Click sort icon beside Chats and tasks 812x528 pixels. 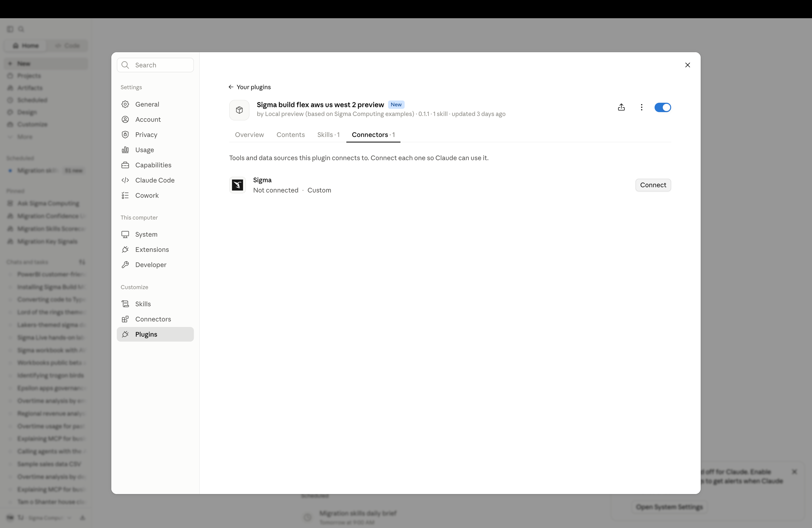point(82,262)
